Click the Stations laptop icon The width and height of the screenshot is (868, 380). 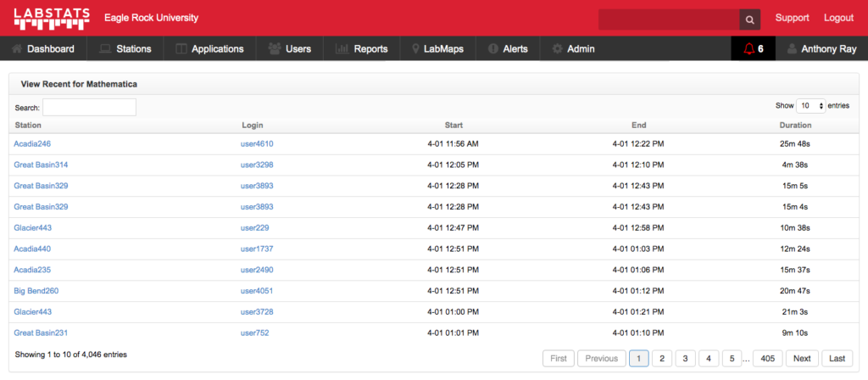(105, 48)
